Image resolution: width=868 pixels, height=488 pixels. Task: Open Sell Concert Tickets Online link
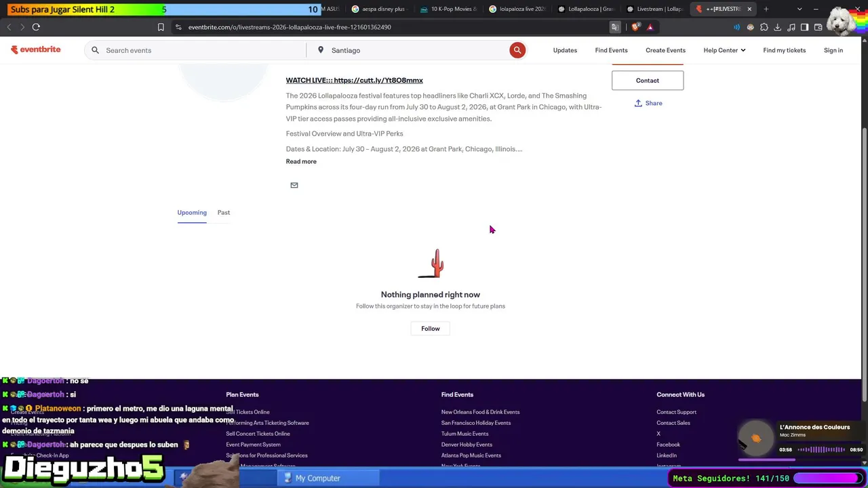click(x=258, y=434)
